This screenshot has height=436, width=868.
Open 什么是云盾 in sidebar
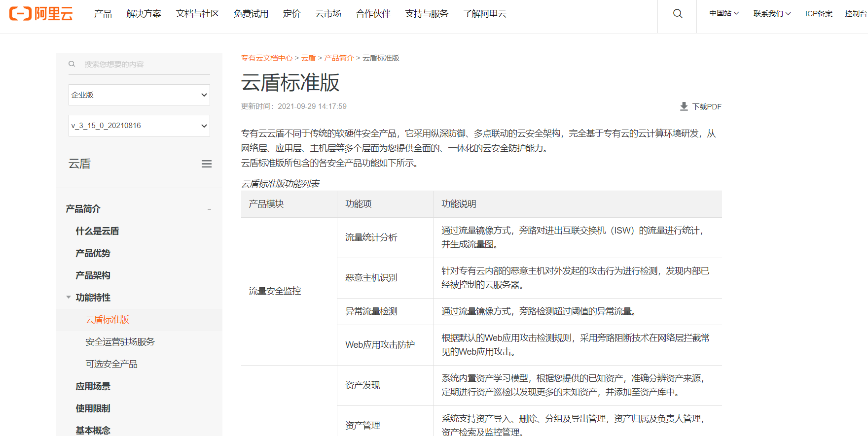coord(97,231)
